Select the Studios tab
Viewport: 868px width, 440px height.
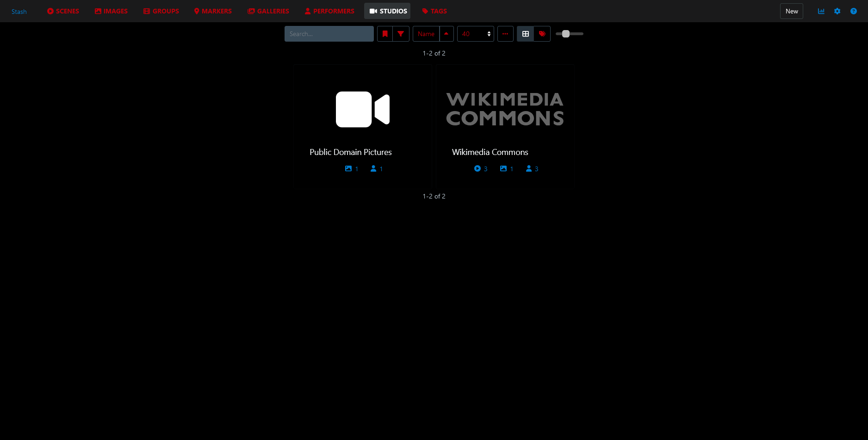(x=388, y=11)
